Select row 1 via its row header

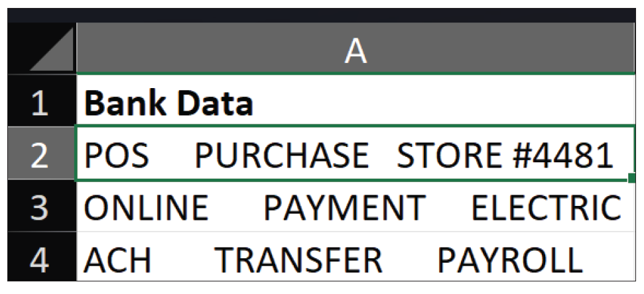(x=42, y=101)
